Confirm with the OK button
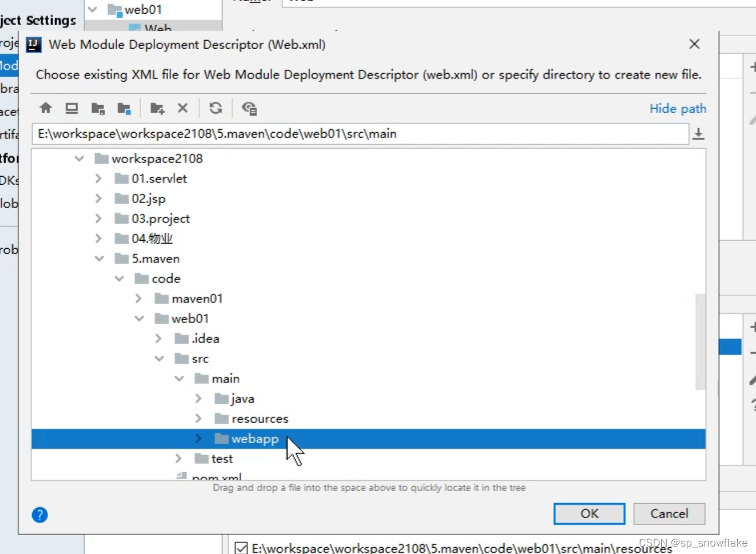Viewport: 756px width, 554px height. tap(589, 513)
